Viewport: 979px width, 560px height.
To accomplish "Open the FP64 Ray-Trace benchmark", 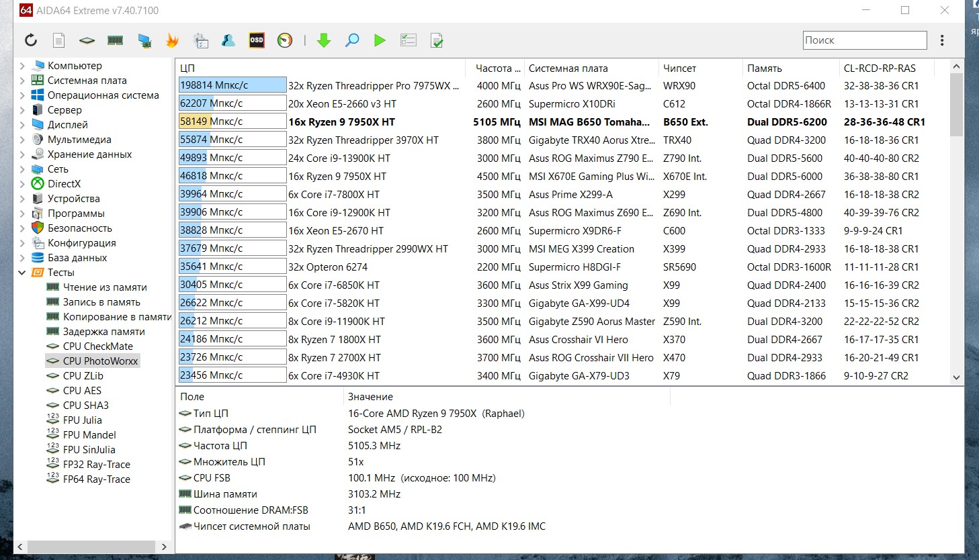I will tap(97, 479).
